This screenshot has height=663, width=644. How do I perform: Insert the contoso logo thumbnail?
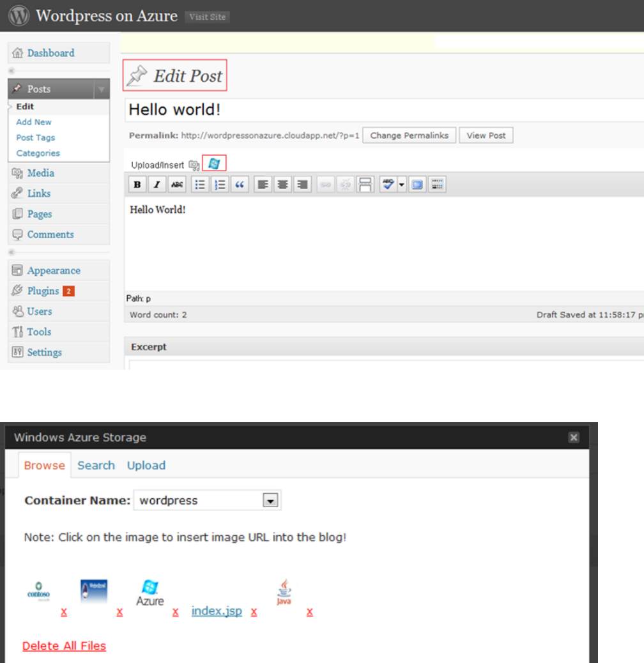38,591
